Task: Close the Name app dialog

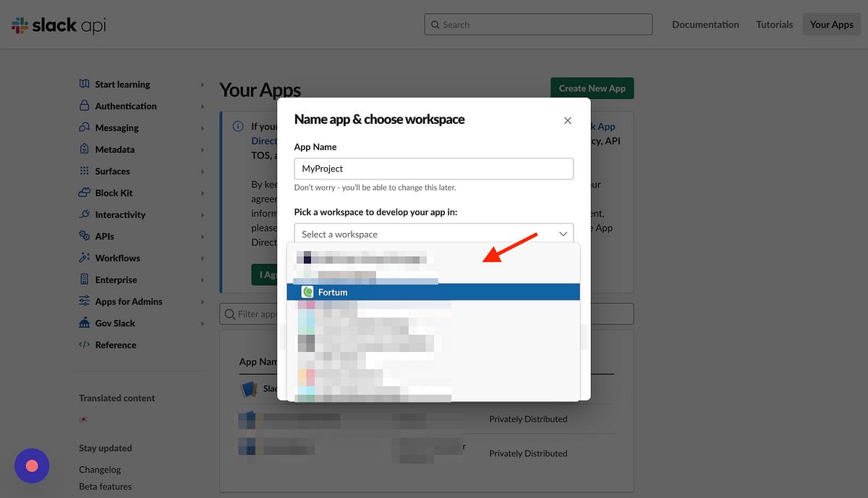Action: 568,120
